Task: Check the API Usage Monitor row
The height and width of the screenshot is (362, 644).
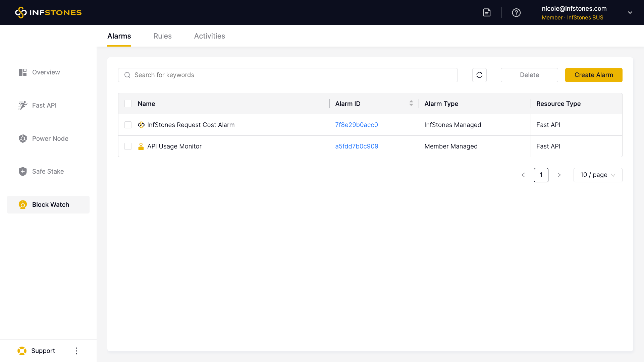Action: point(128,146)
